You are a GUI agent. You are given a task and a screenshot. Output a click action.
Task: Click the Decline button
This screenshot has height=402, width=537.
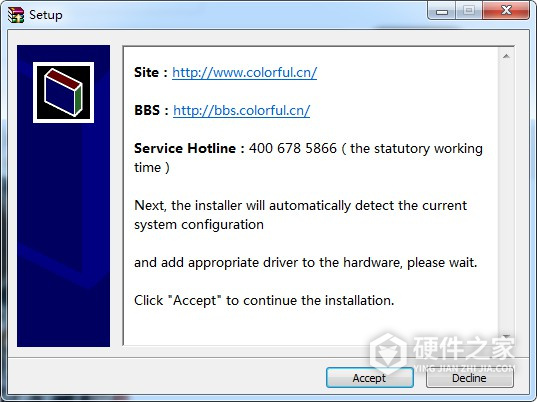[470, 378]
